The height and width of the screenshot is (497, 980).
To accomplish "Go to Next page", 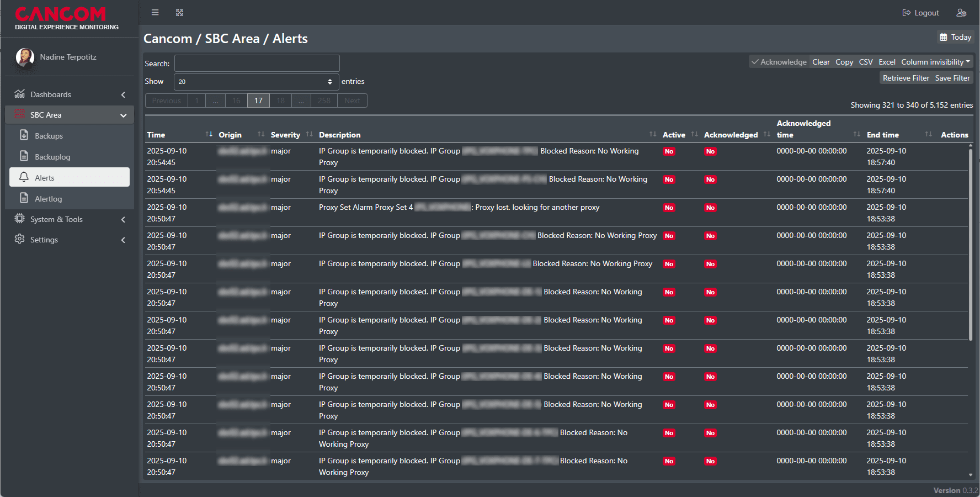I will (352, 101).
